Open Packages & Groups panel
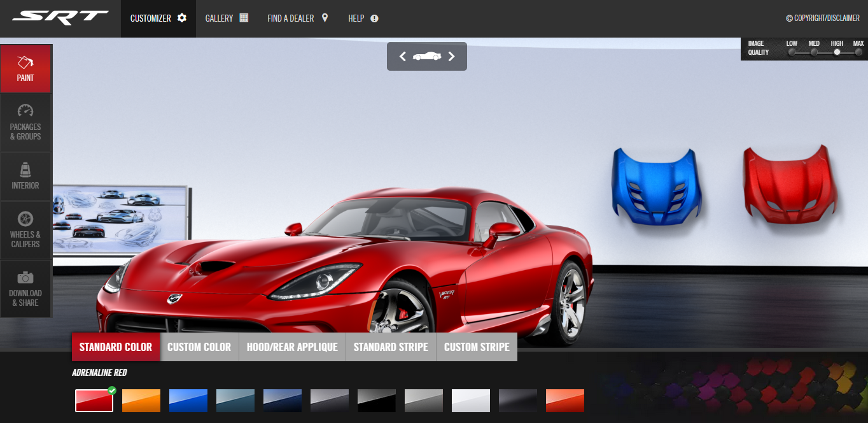The image size is (868, 423). (x=25, y=123)
